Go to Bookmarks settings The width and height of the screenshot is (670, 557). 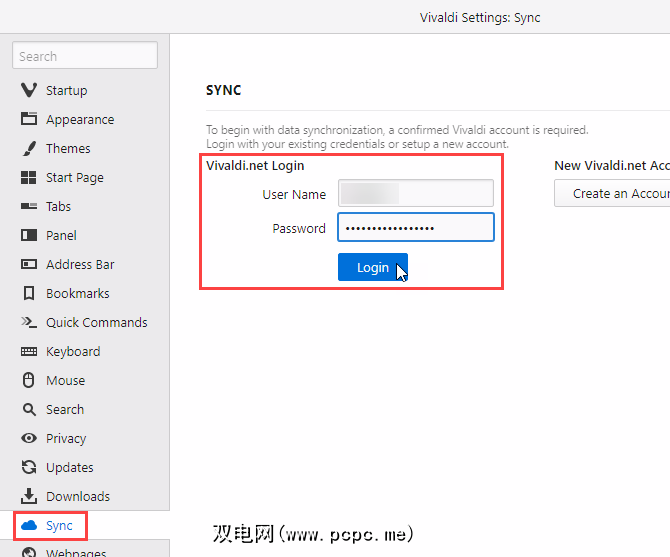(78, 294)
